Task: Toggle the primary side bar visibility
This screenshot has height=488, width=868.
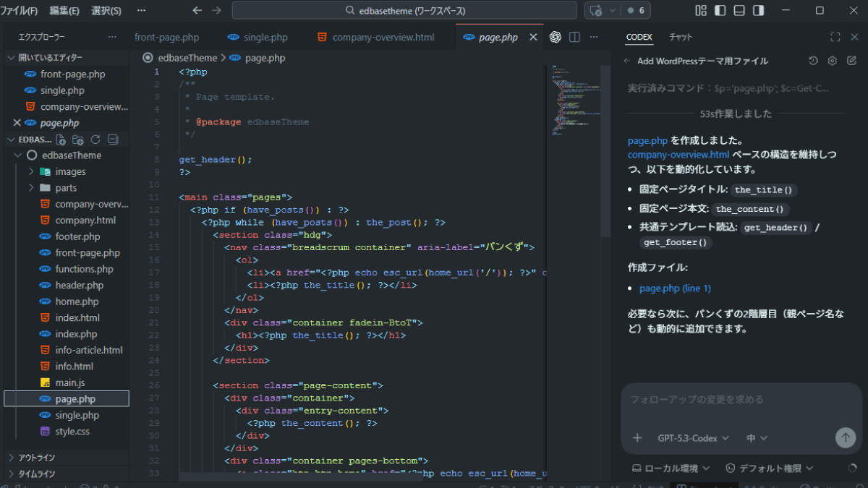Action: pos(720,11)
